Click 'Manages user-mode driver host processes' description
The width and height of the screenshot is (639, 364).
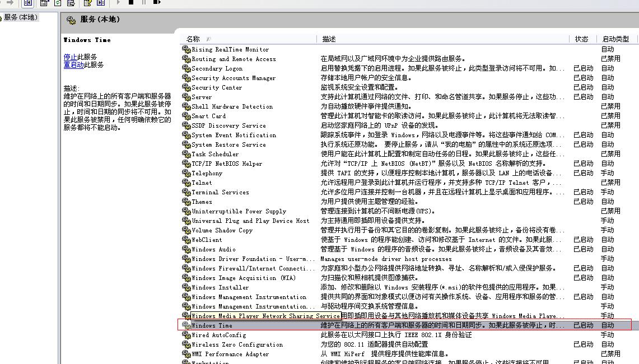click(x=386, y=259)
